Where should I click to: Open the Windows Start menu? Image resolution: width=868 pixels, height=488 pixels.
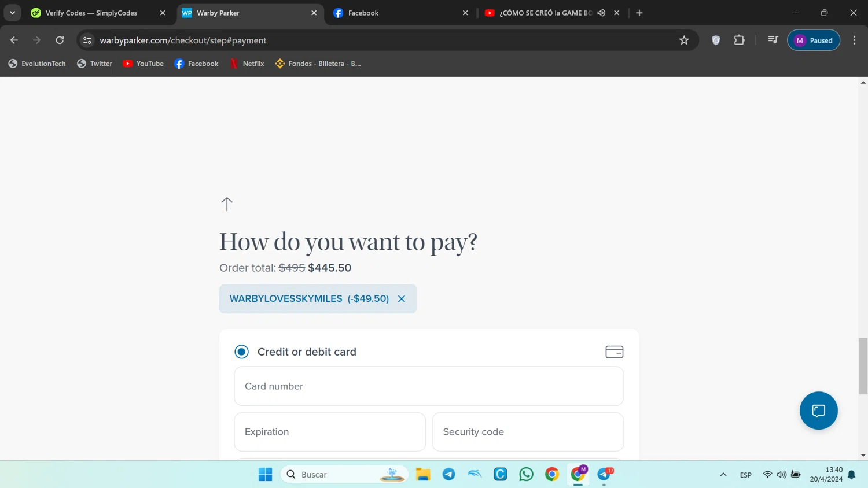pyautogui.click(x=266, y=474)
